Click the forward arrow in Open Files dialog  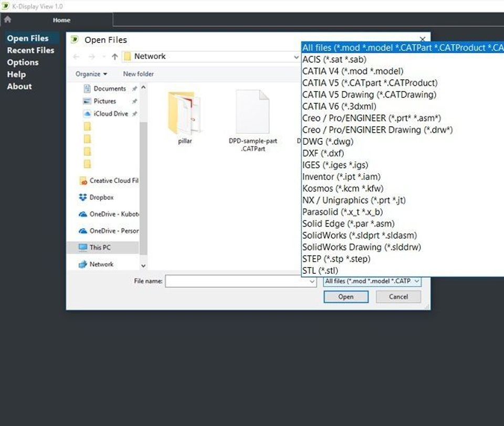[91, 57]
